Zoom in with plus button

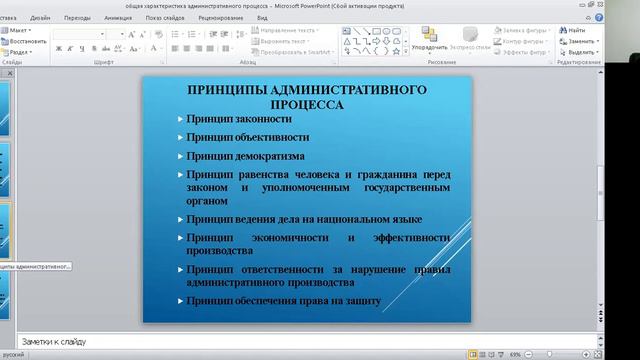click(x=586, y=355)
